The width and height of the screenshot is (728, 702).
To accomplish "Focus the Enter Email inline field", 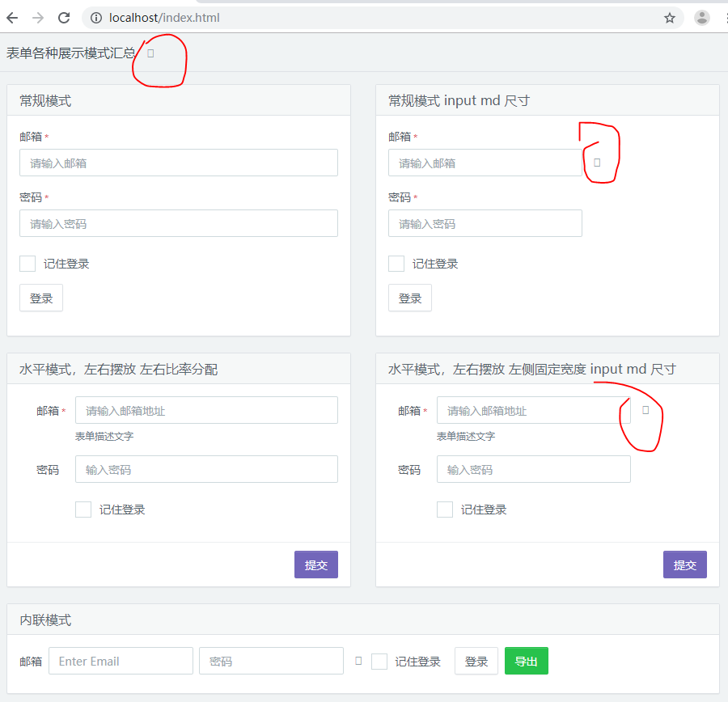I will point(121,661).
